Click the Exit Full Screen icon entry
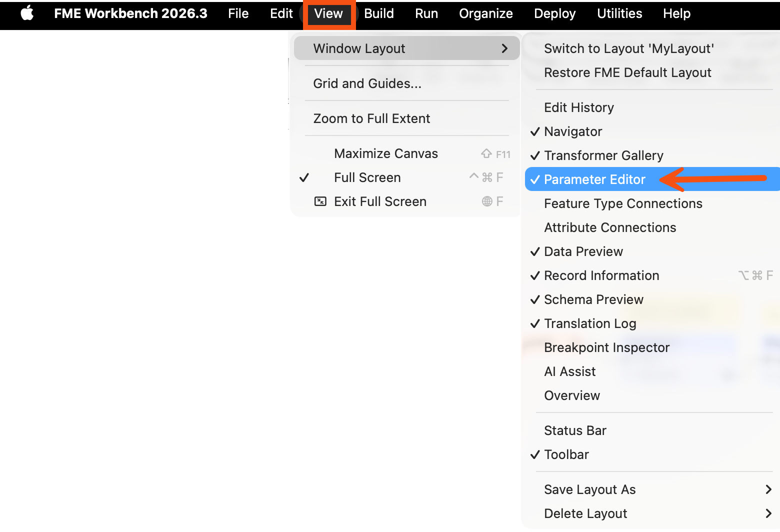Viewport: 780px width, 532px height. (x=406, y=201)
